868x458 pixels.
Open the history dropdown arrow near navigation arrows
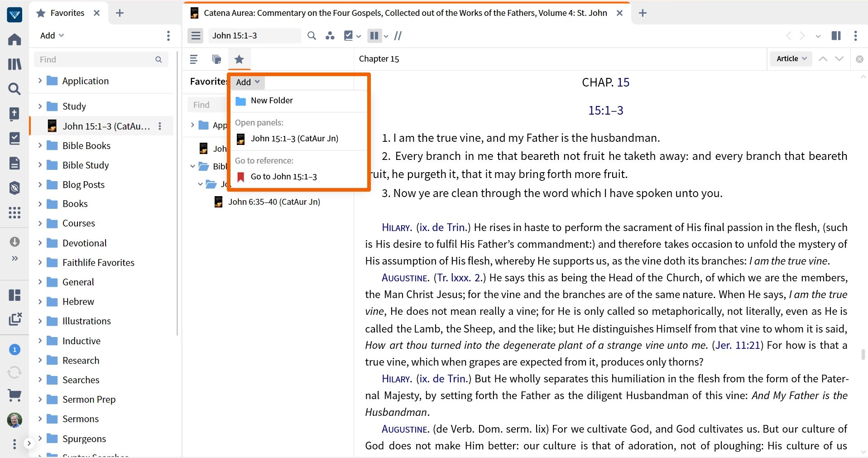818,36
